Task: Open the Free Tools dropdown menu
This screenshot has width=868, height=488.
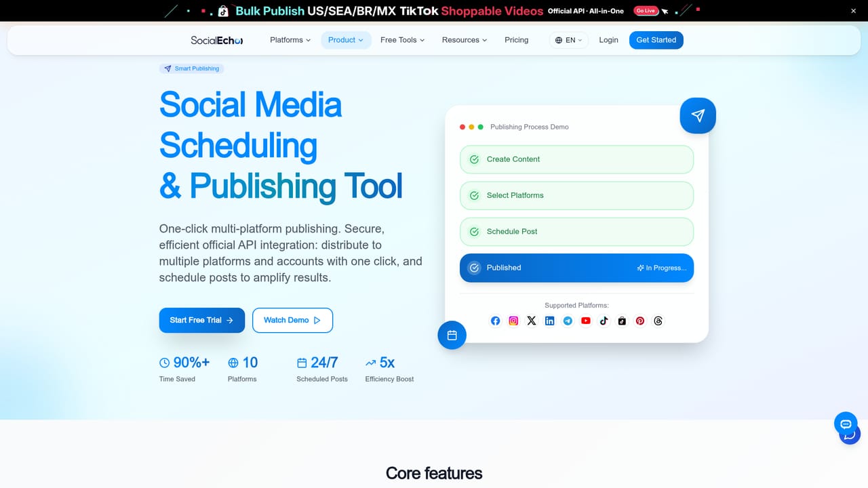Action: tap(403, 40)
